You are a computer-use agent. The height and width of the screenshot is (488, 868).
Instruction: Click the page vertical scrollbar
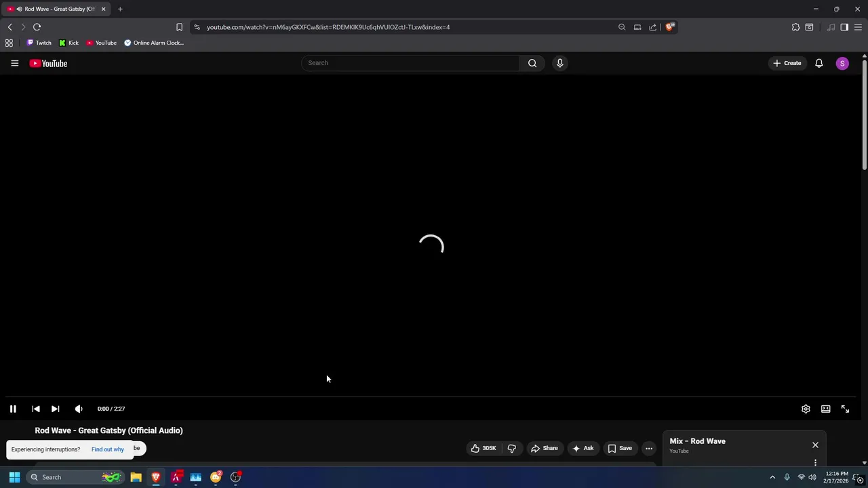pos(864,115)
